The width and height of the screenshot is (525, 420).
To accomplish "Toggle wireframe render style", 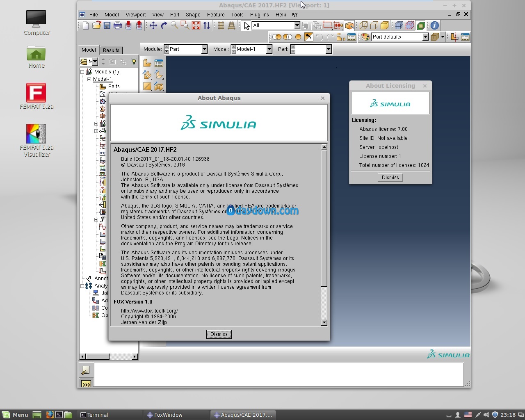I will [363, 25].
